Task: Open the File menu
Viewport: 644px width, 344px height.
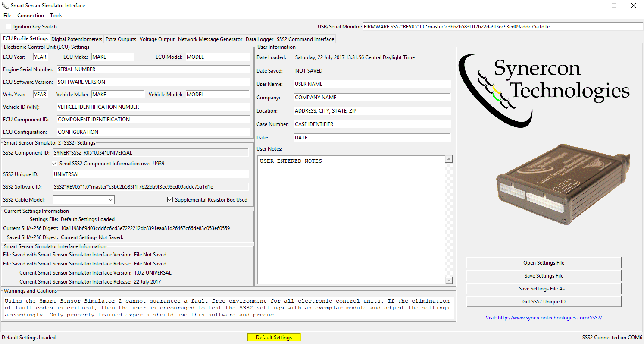Action: pos(7,16)
